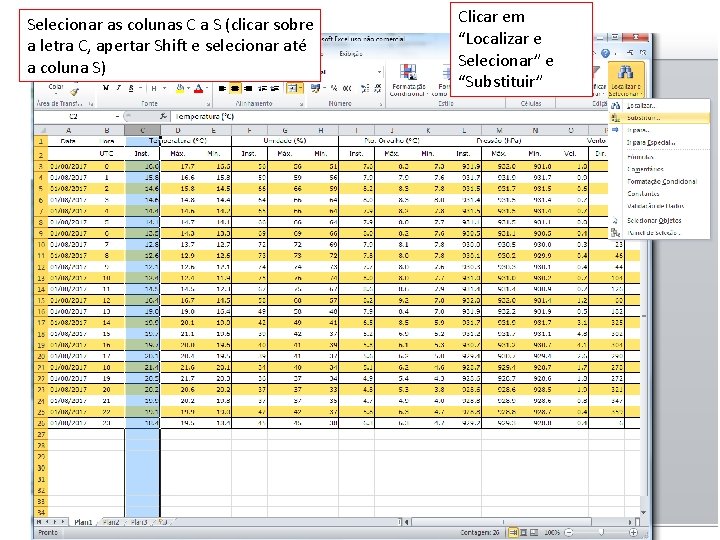The width and height of the screenshot is (720, 540).
Task: Go to last sheet navigation arrow
Action: 63,522
